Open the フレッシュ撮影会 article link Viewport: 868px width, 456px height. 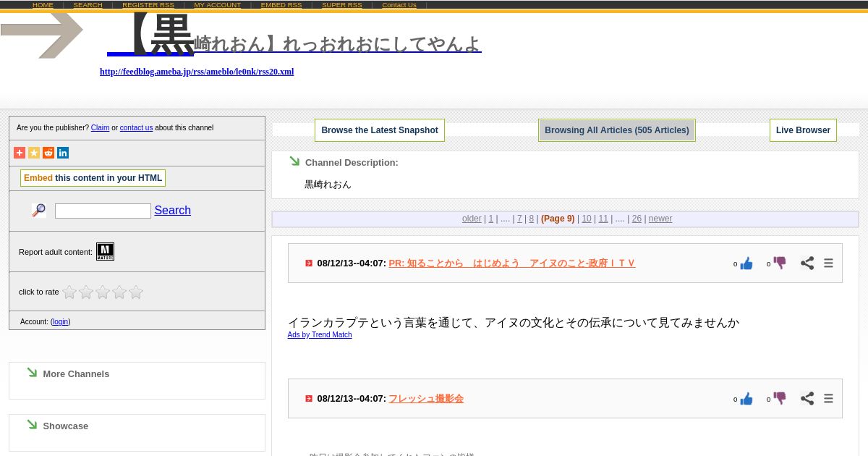[426, 399]
